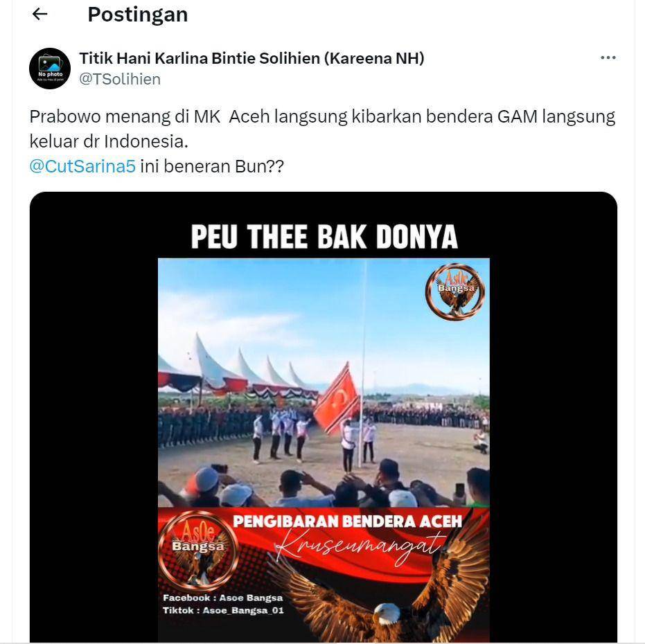Click the "Tiktok : Asoe_Bangsa_01" credit line
645x644 pixels.
point(223,610)
